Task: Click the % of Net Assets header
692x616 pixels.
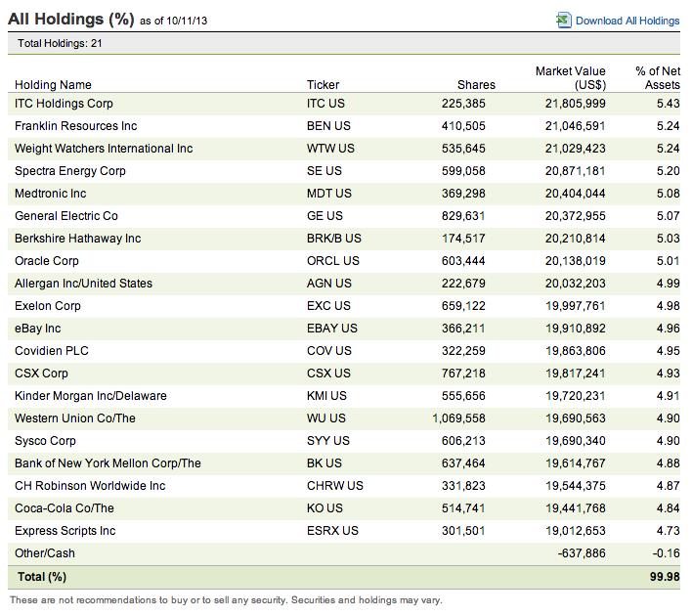Action: tap(658, 77)
